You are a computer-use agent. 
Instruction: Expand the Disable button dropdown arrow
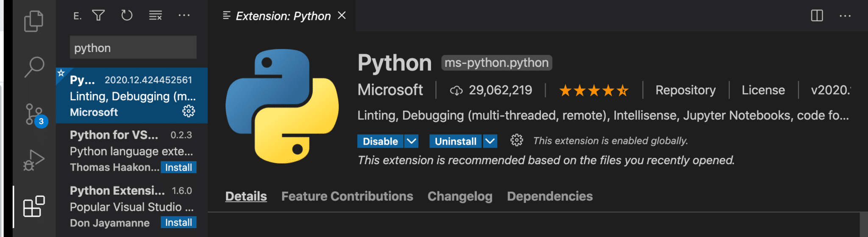(x=411, y=141)
